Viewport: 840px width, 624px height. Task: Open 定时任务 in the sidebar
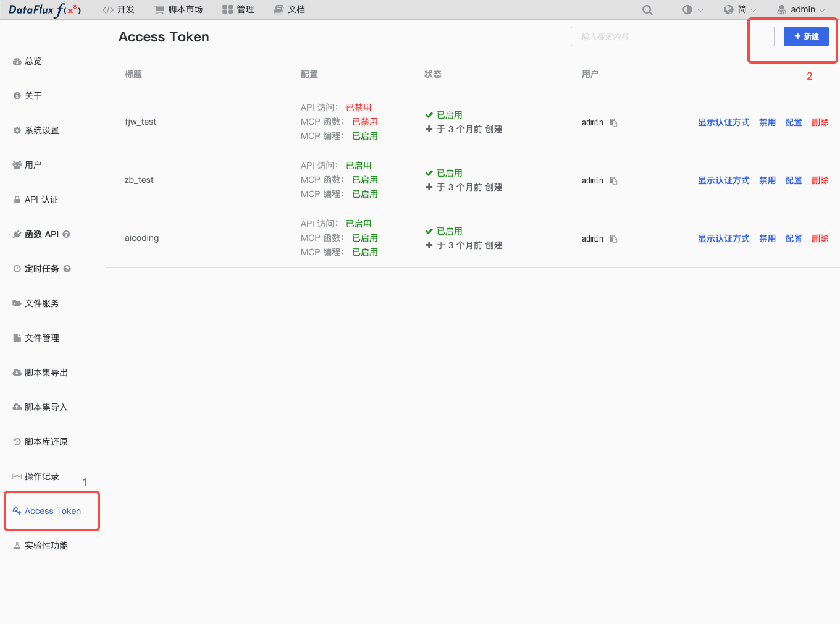[36, 269]
